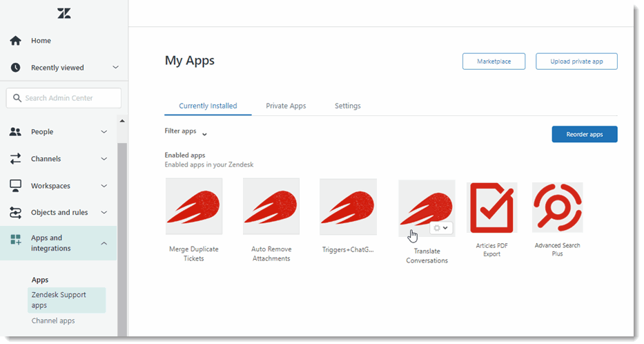Collapse the Apps and integrations chevron
644x344 pixels.
[x=104, y=243]
